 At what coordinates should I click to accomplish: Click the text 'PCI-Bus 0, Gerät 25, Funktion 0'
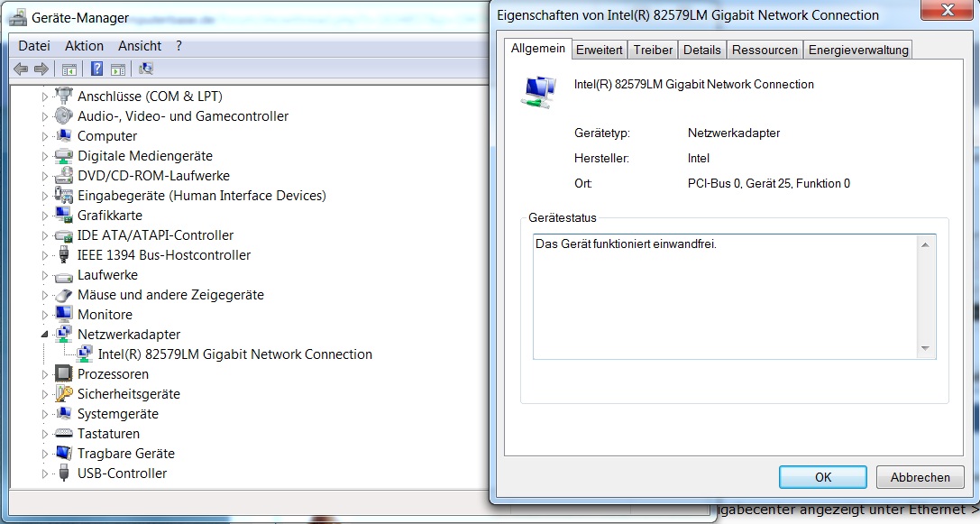click(769, 183)
